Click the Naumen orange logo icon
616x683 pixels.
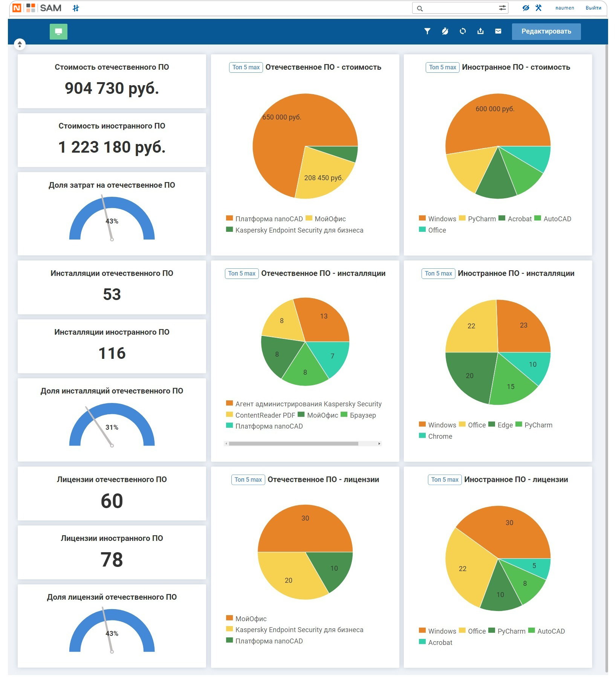tap(17, 8)
